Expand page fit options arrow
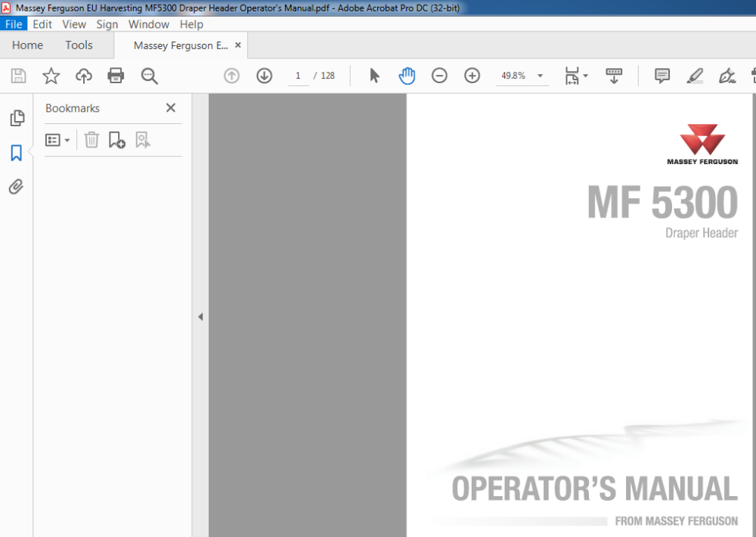 [586, 76]
